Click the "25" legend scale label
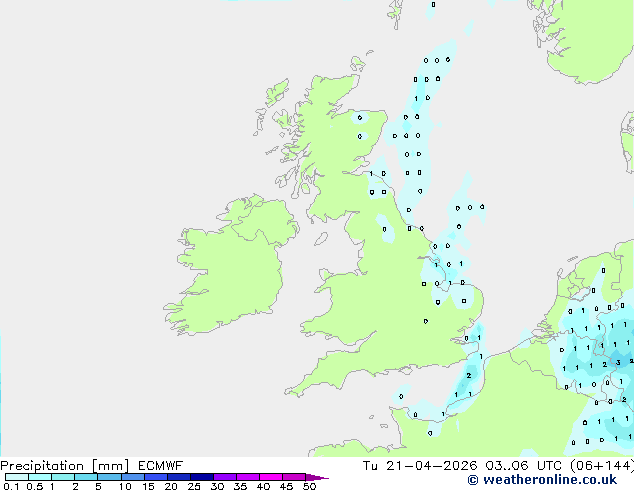The image size is (634, 490). 194,486
